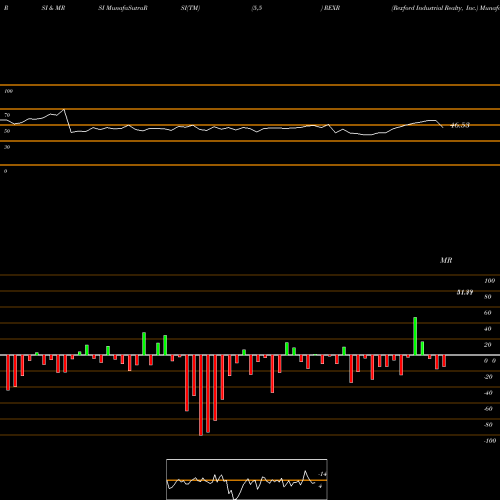This screenshot has width=500, height=500.
Task: Click the 70 level label on RSI axis
Action: click(x=7, y=115)
